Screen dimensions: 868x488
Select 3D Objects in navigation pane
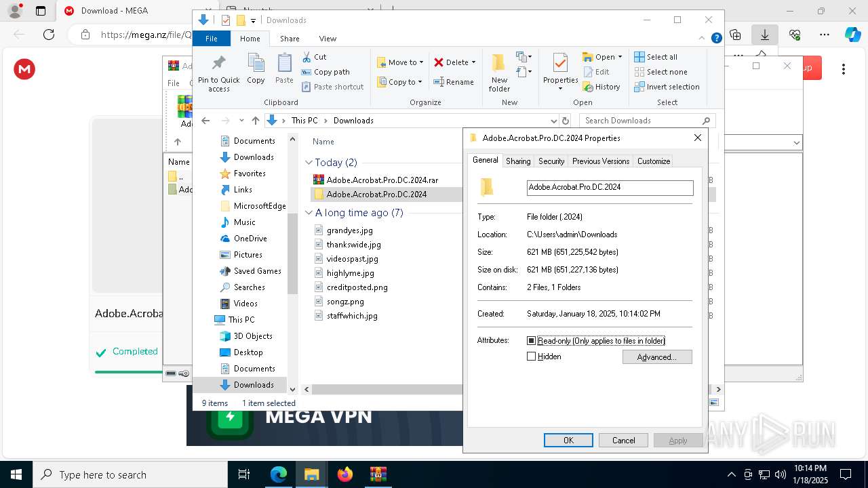point(253,336)
